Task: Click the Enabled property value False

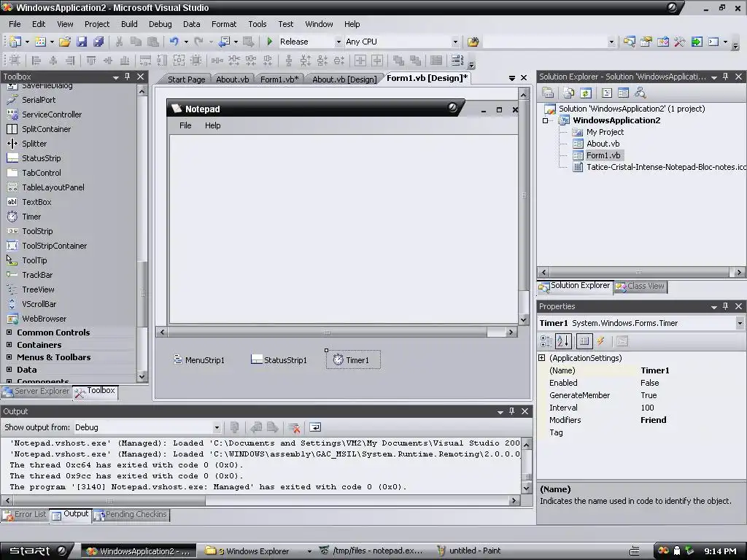Action: (650, 383)
